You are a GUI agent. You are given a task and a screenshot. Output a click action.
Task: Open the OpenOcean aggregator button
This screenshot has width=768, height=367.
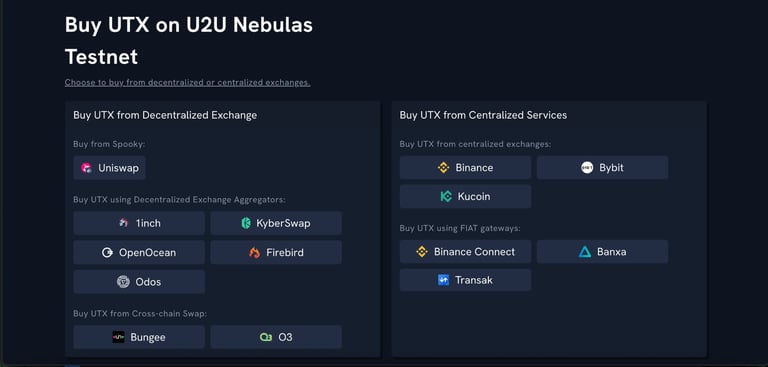click(139, 253)
